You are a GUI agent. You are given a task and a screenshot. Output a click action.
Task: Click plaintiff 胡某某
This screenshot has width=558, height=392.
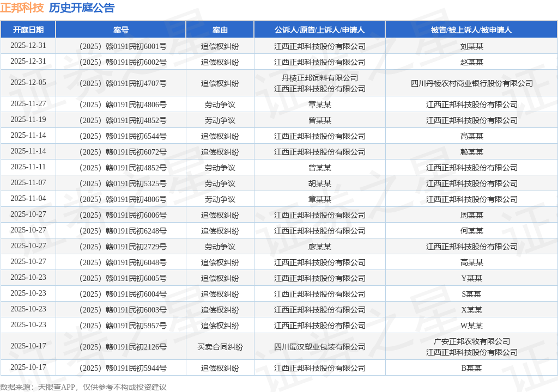[x=320, y=183]
